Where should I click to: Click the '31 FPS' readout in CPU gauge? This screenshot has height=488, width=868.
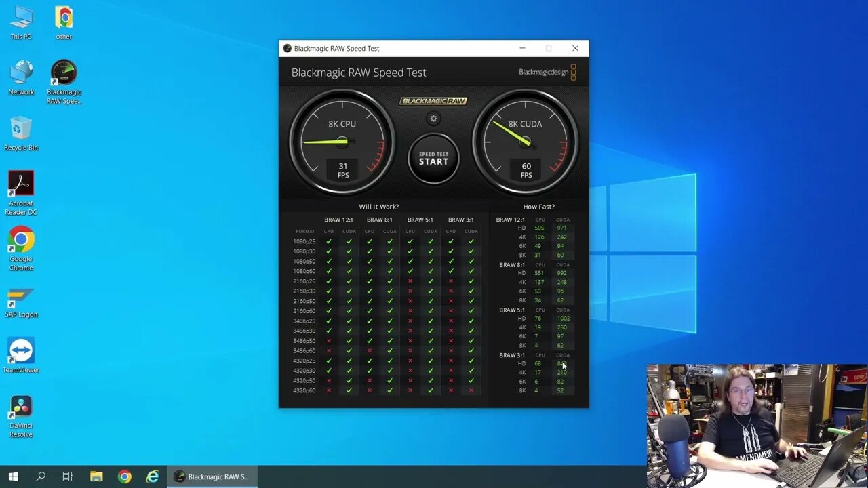(x=343, y=170)
